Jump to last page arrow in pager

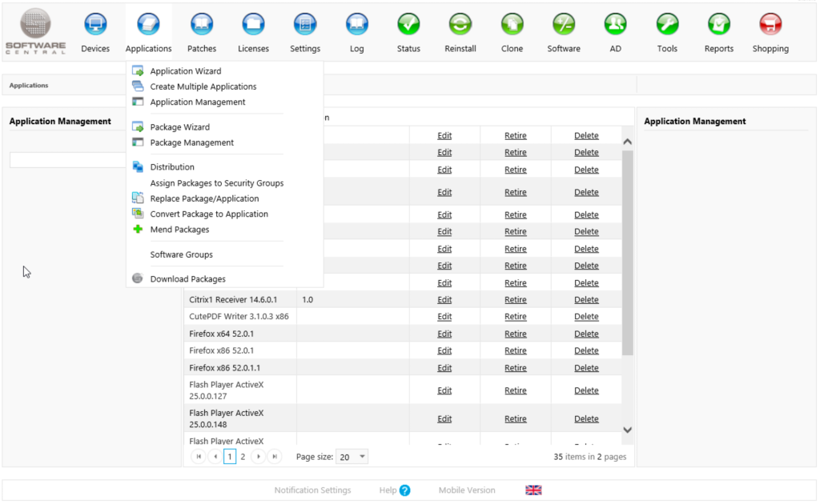click(x=275, y=457)
